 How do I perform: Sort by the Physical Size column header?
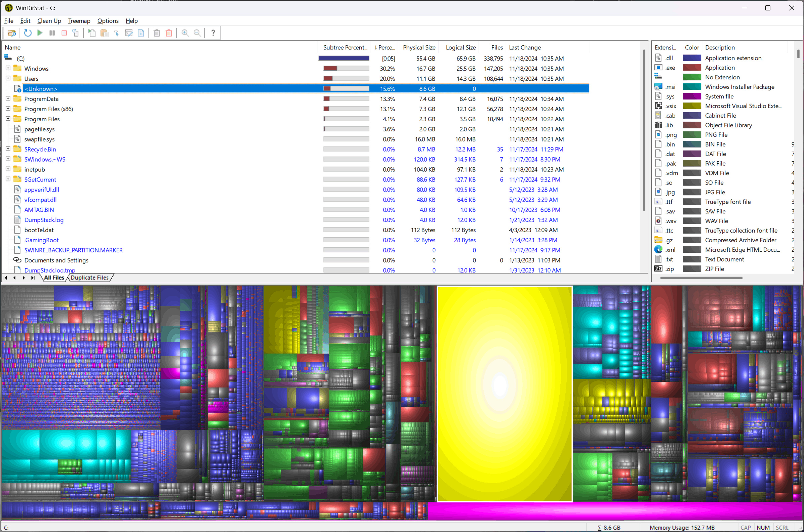click(418, 47)
